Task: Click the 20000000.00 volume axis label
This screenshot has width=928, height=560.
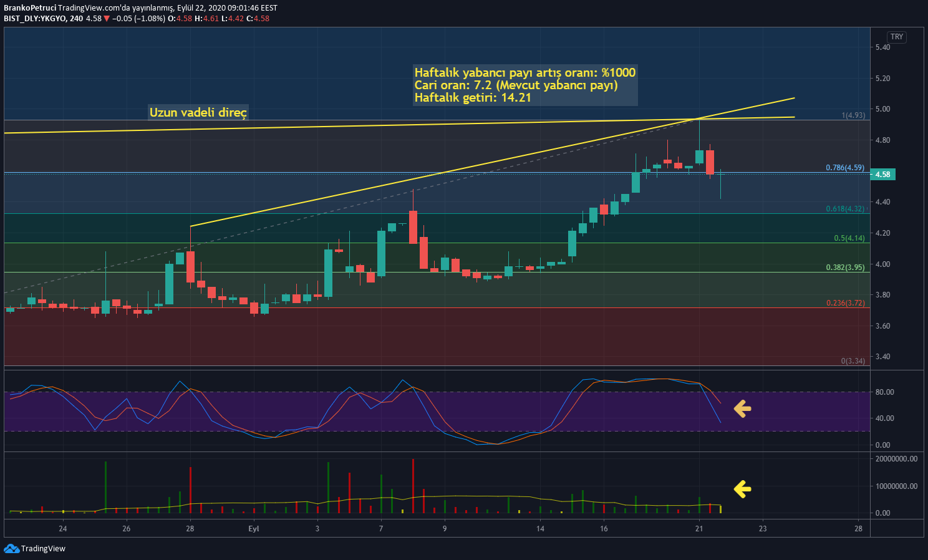Action: [x=896, y=459]
